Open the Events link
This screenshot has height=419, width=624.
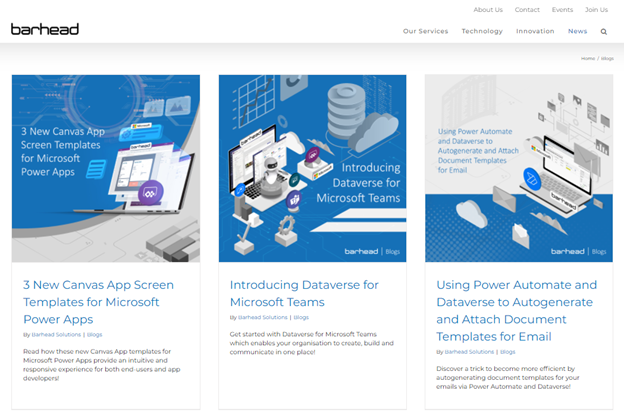[562, 10]
